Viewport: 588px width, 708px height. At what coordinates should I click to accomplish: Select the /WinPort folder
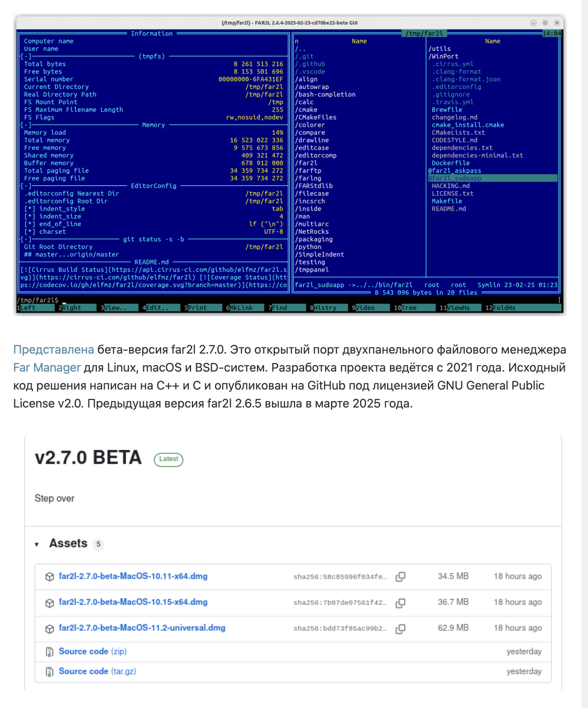[443, 57]
